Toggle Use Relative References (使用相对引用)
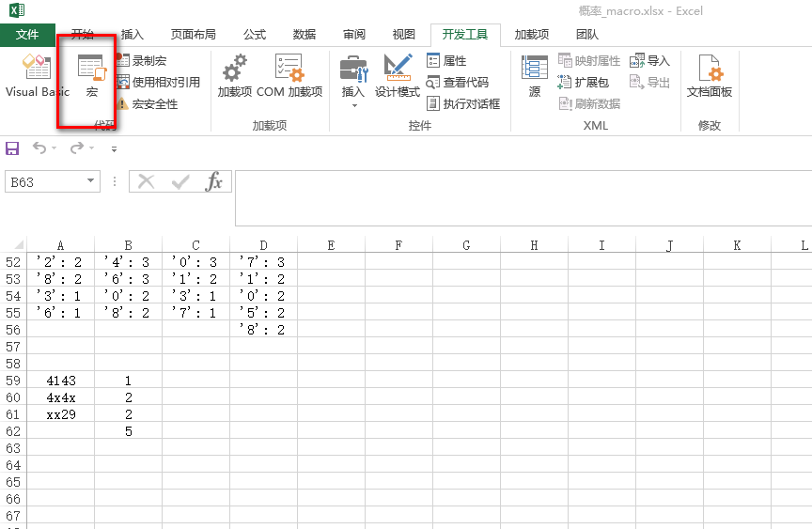This screenshot has width=812, height=529. [158, 83]
